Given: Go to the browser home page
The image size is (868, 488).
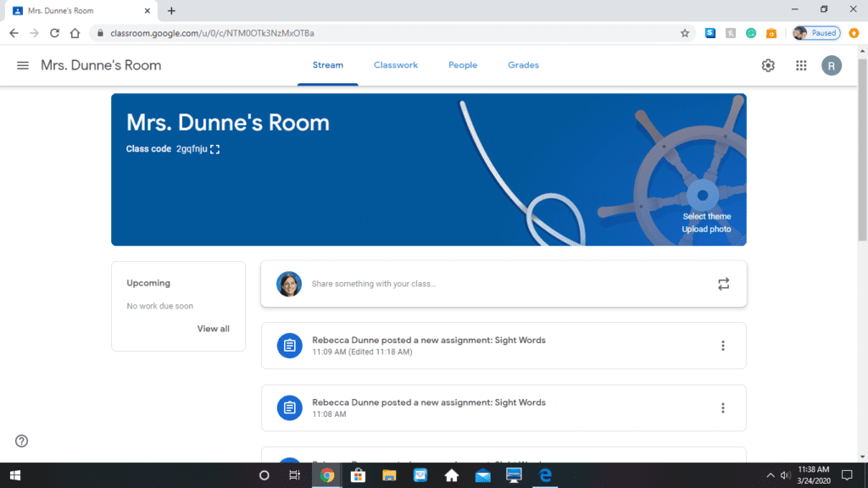Looking at the screenshot, I should click(75, 33).
